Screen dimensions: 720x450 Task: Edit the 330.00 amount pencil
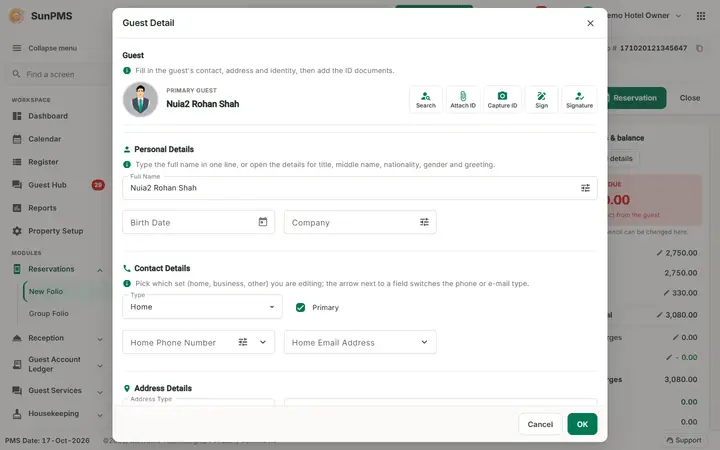pyautogui.click(x=666, y=292)
